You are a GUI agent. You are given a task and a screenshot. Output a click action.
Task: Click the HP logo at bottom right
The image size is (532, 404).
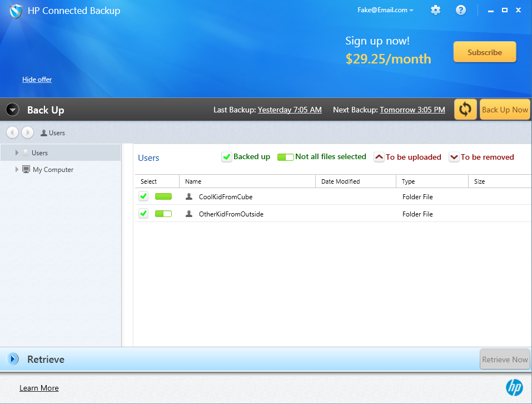514,387
